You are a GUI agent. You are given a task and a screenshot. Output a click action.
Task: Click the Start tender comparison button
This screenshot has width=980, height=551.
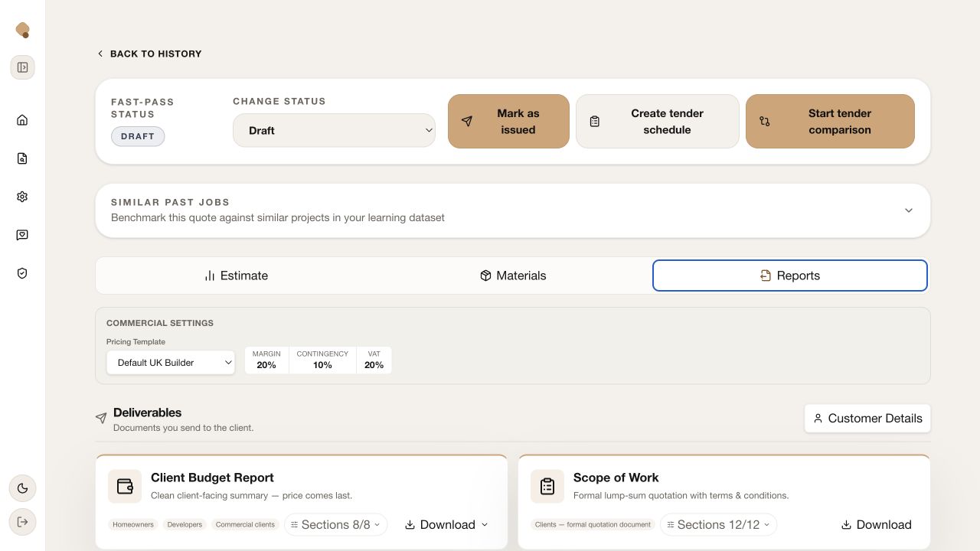click(830, 121)
